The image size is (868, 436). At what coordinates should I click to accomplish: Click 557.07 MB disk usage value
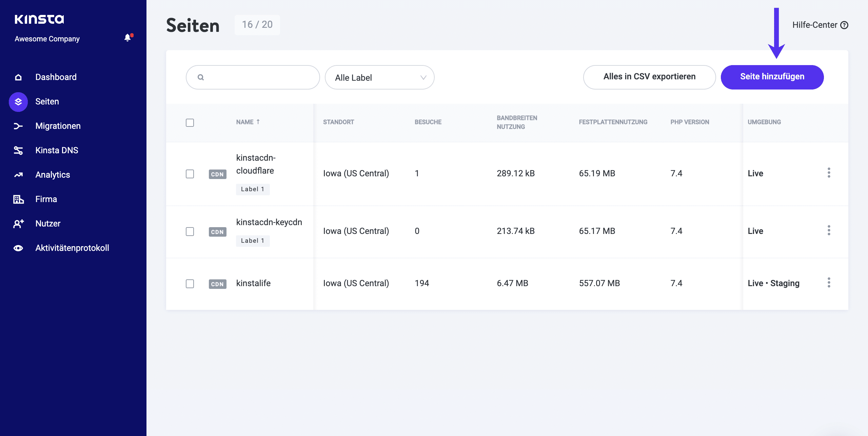tap(599, 283)
